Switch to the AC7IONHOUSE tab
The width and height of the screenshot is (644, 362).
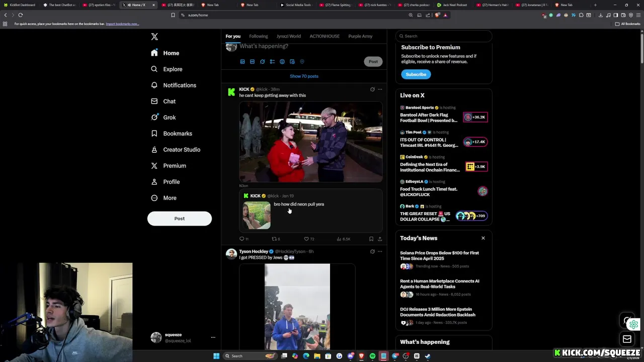[x=325, y=36]
